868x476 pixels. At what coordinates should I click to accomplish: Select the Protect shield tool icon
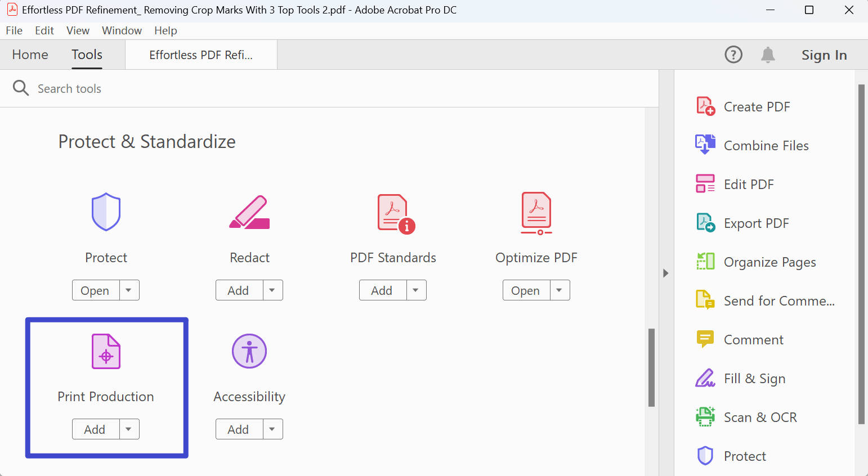click(x=106, y=212)
